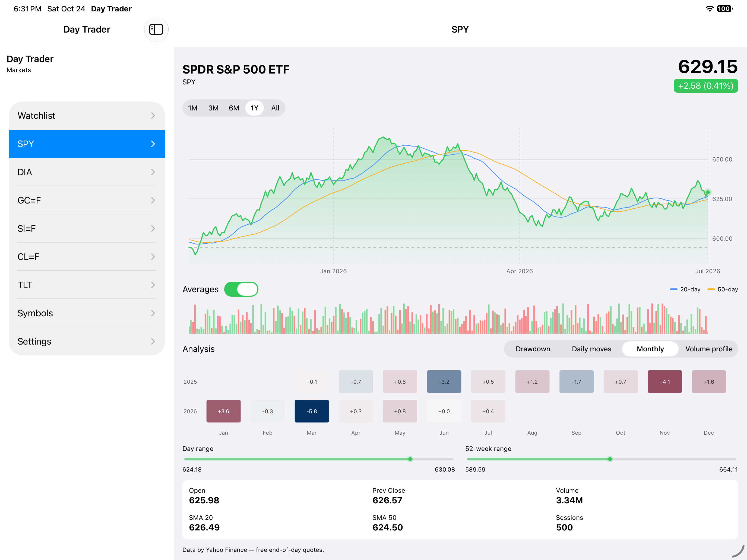Switch to the Daily moves tab
The width and height of the screenshot is (747, 560).
[x=591, y=349]
